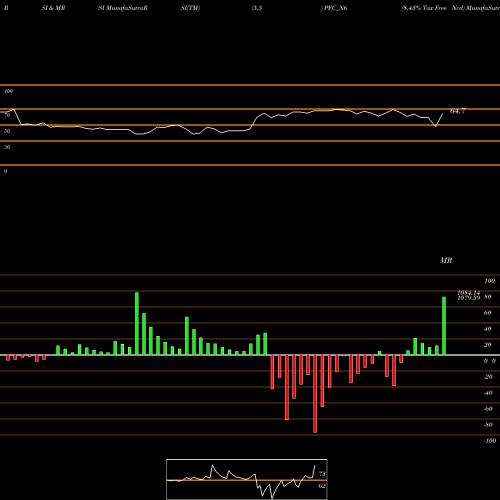Click the 64.7 RSI value label
The height and width of the screenshot is (500, 500).
point(458,111)
